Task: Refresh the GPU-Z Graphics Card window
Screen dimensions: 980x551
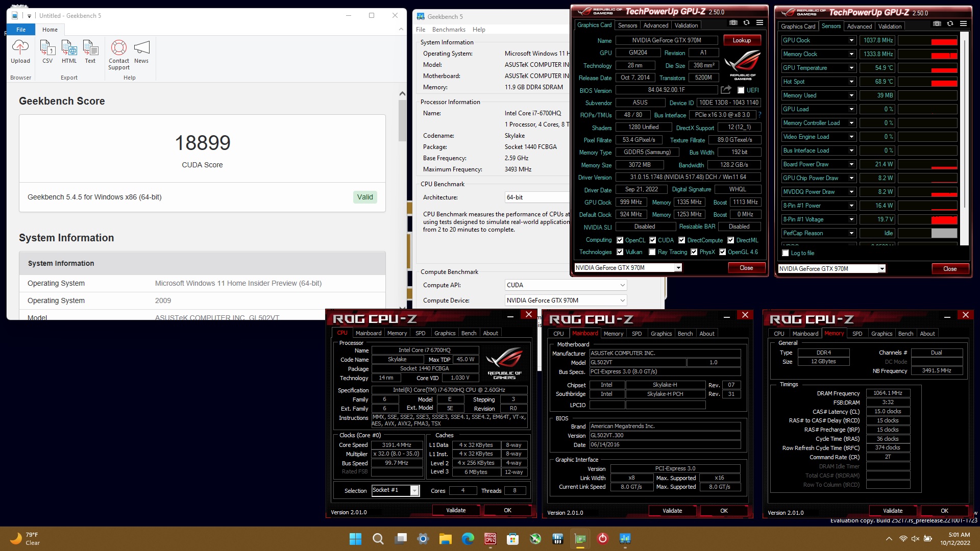Action: (746, 23)
